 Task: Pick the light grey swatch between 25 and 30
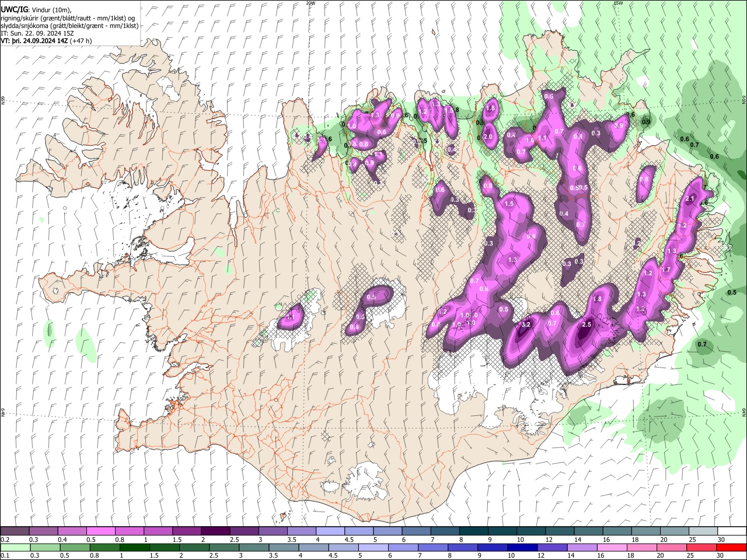pyautogui.click(x=702, y=531)
